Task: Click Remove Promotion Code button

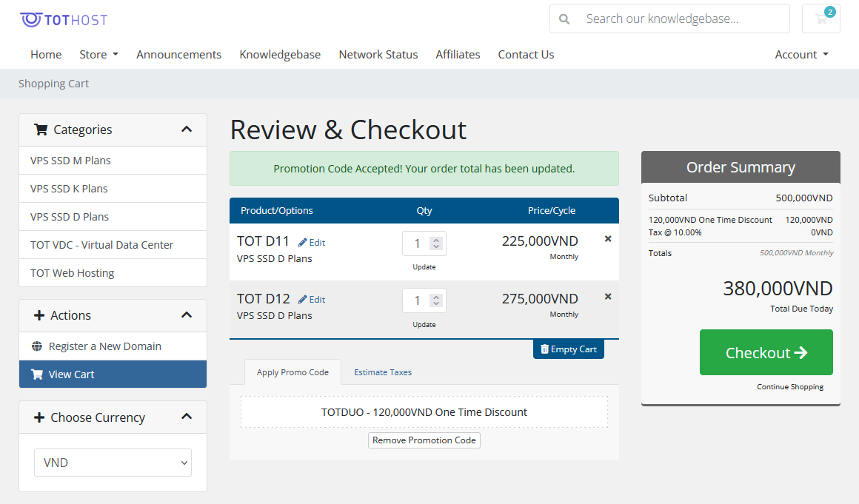Action: pos(424,440)
